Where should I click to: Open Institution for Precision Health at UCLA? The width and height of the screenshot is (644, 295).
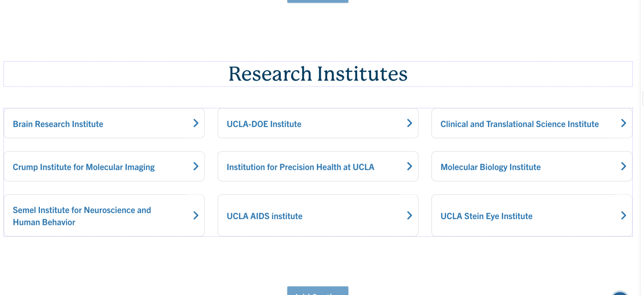300,167
